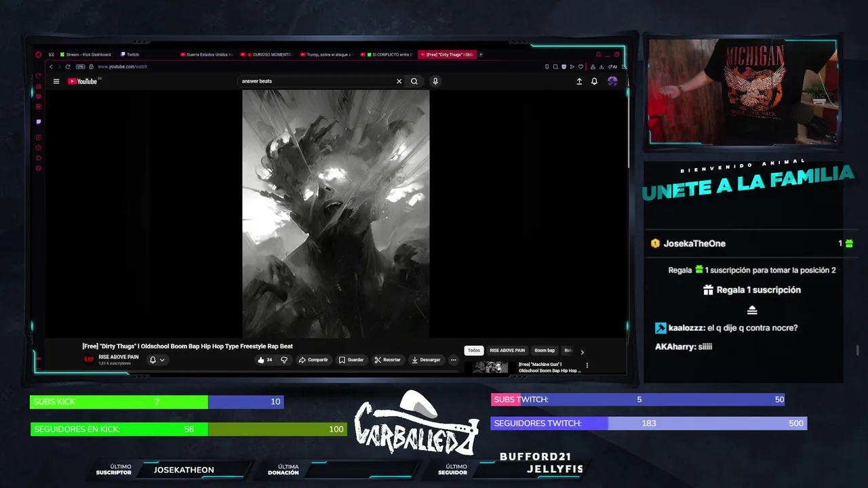Like the video with thumbs up

[265, 360]
